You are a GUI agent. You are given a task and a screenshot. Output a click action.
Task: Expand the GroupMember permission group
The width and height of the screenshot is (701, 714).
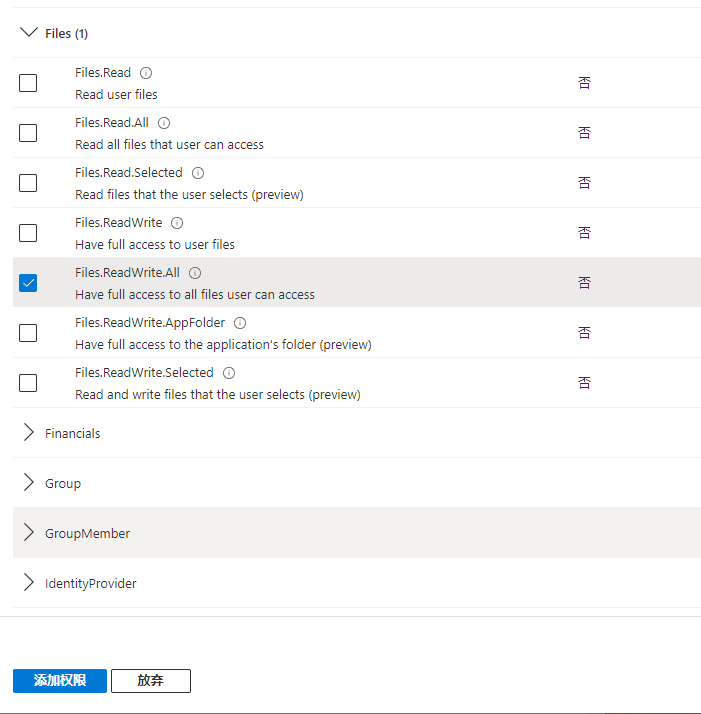pos(29,533)
